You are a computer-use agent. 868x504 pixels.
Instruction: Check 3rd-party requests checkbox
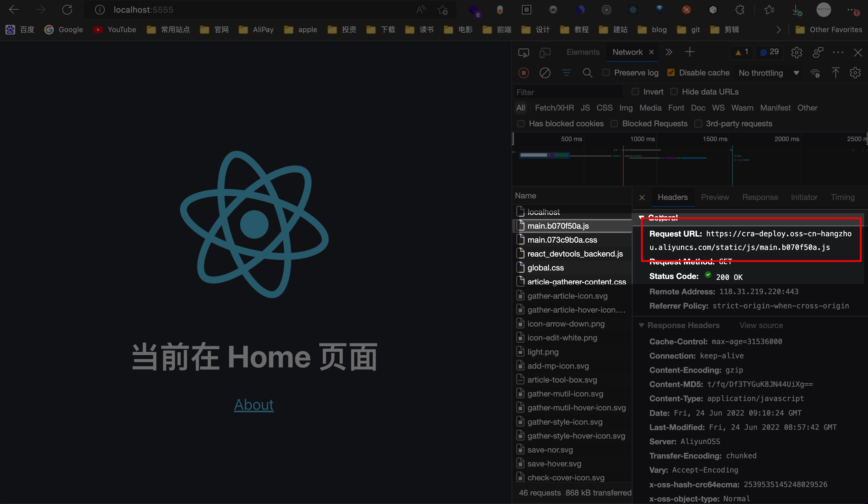698,123
